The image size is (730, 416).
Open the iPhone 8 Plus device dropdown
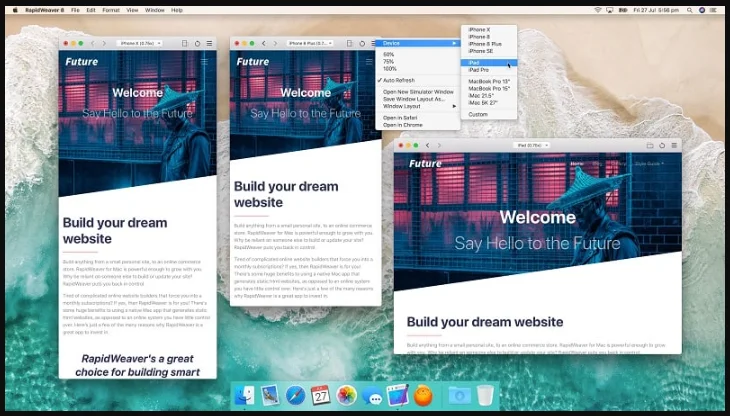[310, 43]
